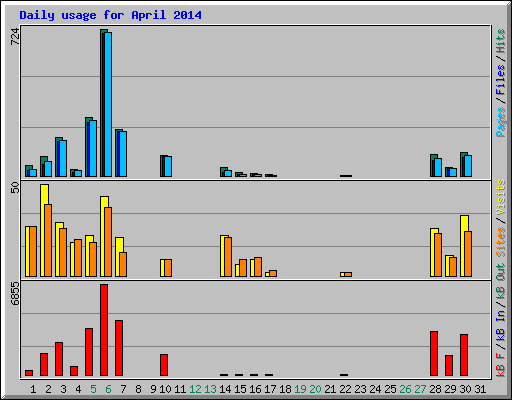The image size is (512, 400).
Task: Select the red kB bar for day 1
Action: click(29, 373)
